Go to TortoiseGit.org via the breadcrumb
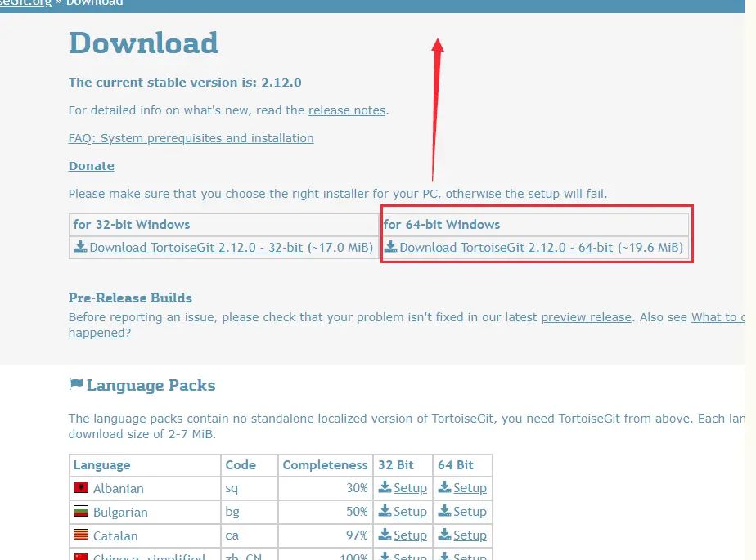The width and height of the screenshot is (756, 560). point(25,3)
